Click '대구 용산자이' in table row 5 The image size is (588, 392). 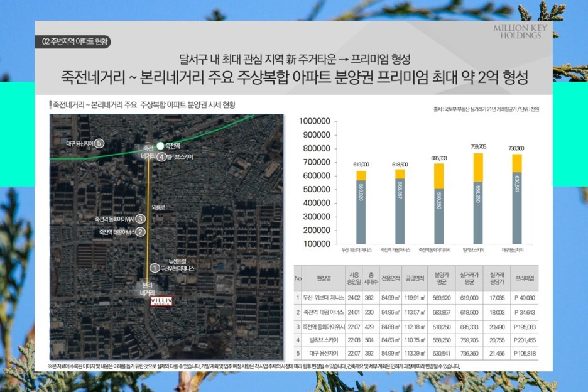(324, 353)
